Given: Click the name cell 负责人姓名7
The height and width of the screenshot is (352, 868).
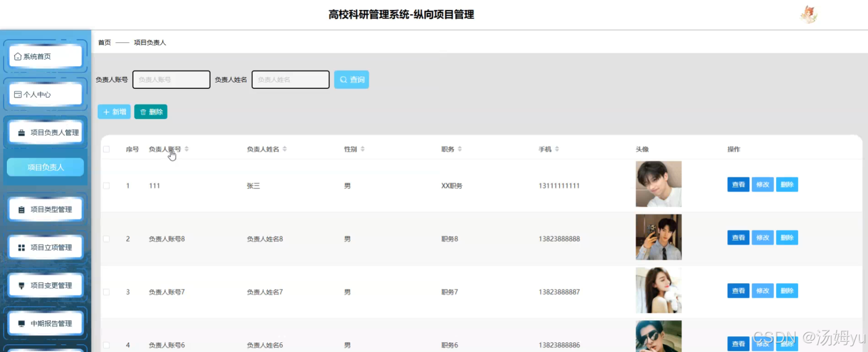Looking at the screenshot, I should point(265,292).
